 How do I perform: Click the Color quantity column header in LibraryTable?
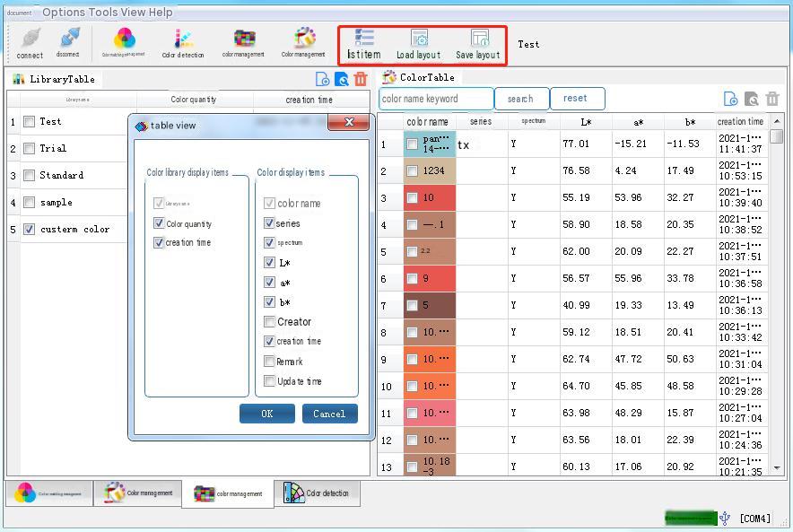pos(194,100)
